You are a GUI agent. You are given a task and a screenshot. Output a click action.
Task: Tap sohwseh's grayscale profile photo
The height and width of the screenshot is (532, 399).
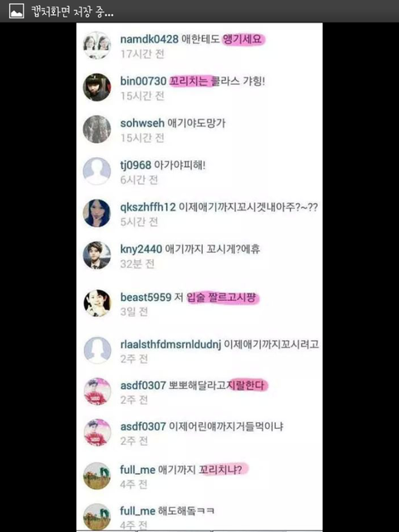(97, 130)
